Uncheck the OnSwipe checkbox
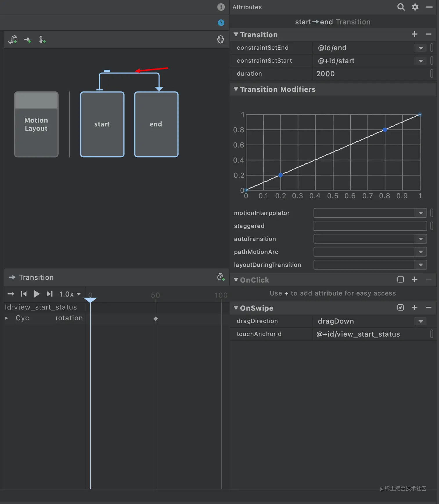The height and width of the screenshot is (504, 439). [x=400, y=308]
